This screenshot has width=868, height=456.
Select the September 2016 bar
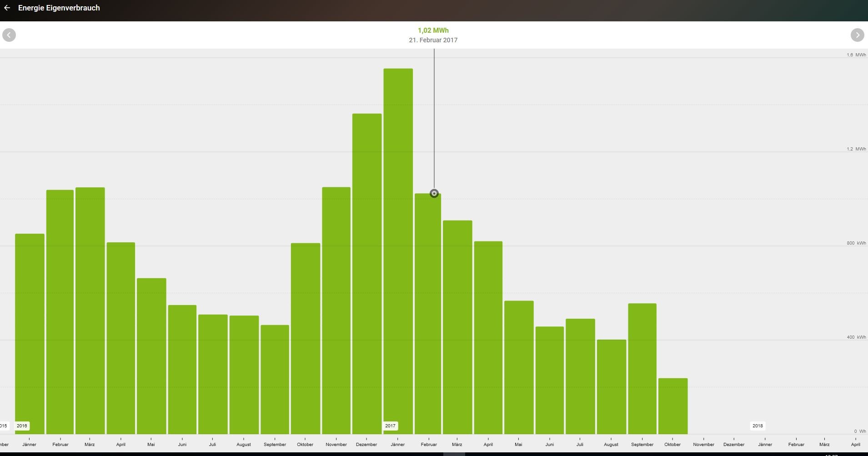275,380
